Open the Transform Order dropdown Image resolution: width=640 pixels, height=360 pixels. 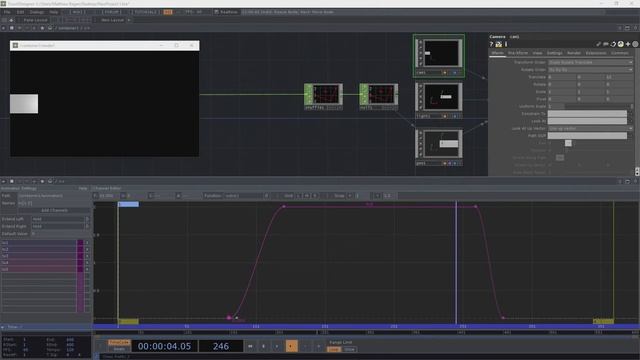[x=590, y=62]
